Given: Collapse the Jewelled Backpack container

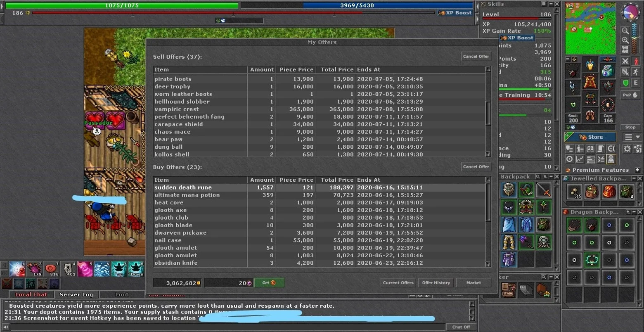Looking at the screenshot, I should (633, 178).
